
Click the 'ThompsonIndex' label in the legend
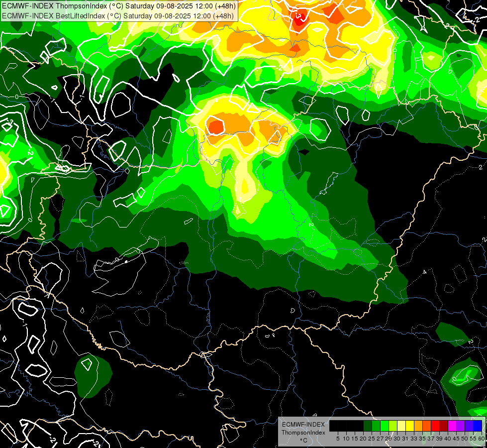point(303,433)
